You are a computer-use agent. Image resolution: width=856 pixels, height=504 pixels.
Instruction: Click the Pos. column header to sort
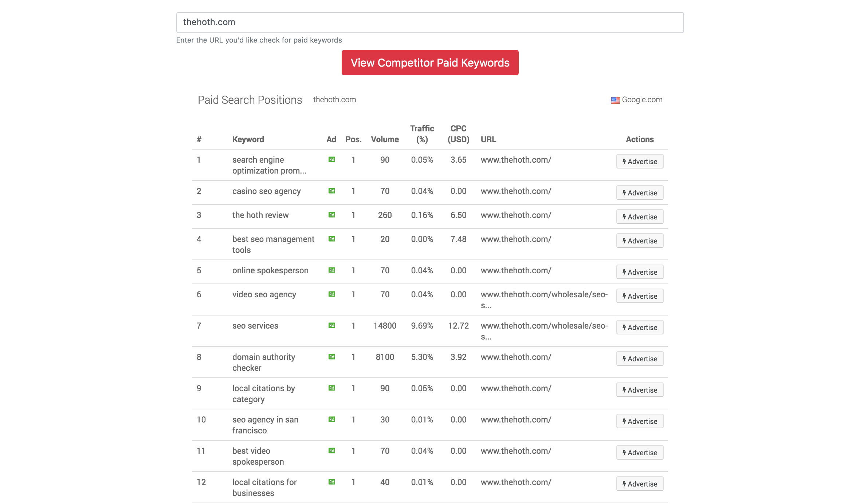[x=352, y=139]
